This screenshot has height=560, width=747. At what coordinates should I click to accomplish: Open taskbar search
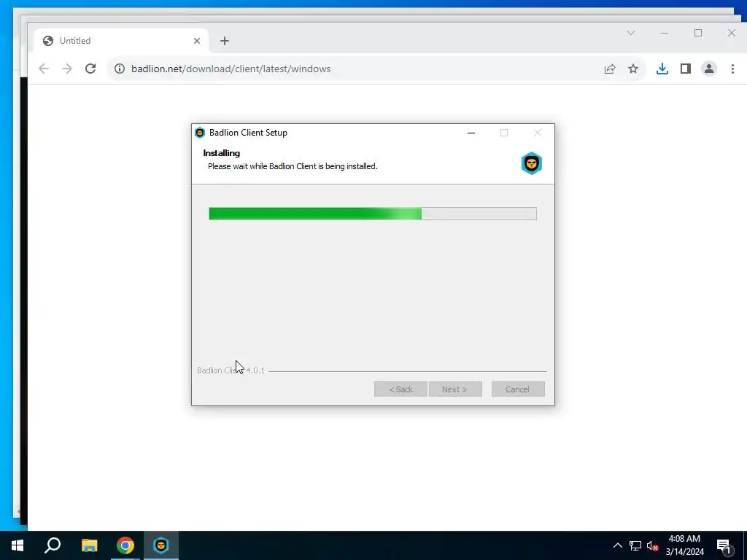53,545
